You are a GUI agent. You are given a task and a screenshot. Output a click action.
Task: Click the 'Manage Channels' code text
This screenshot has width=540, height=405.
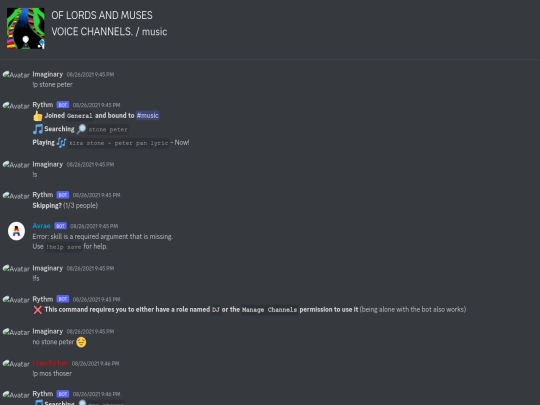coord(269,310)
